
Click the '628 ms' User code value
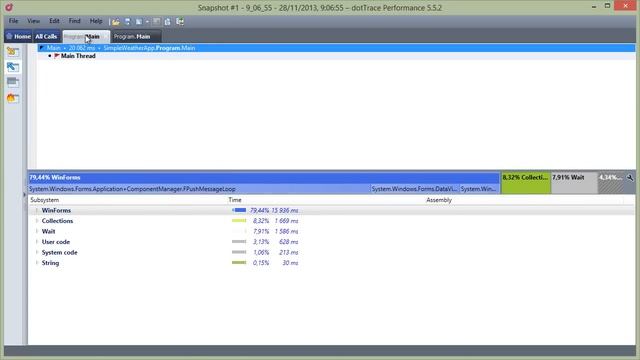(x=289, y=242)
